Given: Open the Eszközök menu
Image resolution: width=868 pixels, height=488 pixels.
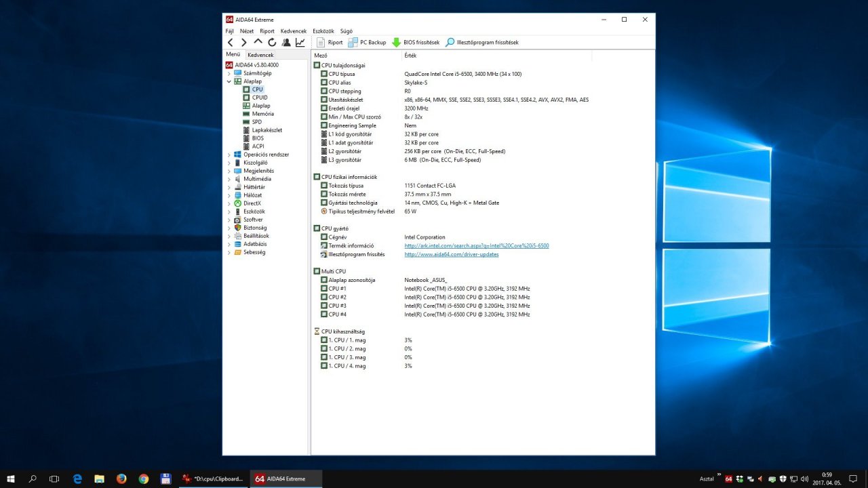Looking at the screenshot, I should coord(323,31).
